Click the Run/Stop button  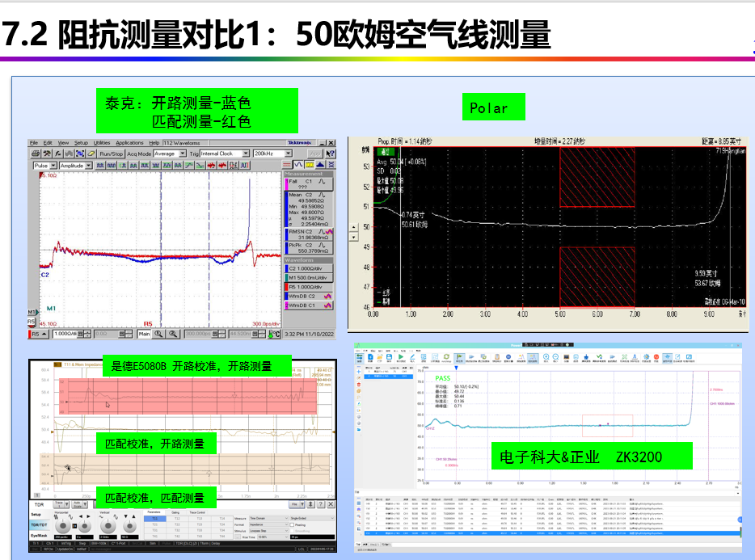tap(112, 154)
